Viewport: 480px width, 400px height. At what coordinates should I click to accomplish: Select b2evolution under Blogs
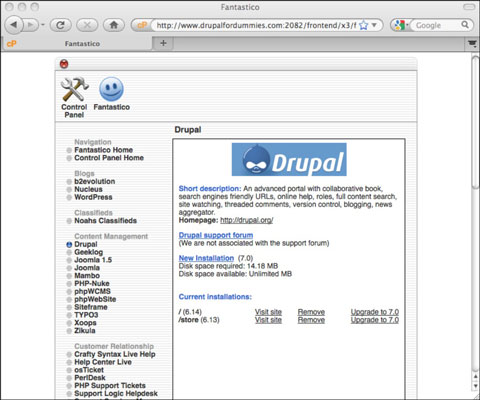95,181
